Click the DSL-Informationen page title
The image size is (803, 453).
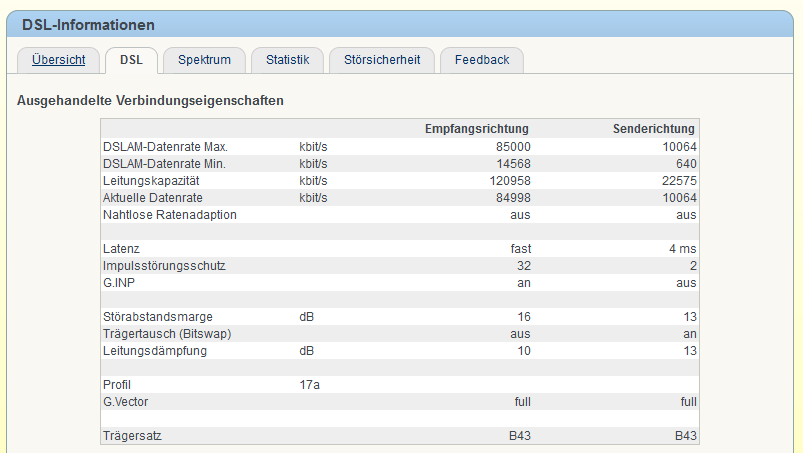pos(88,25)
